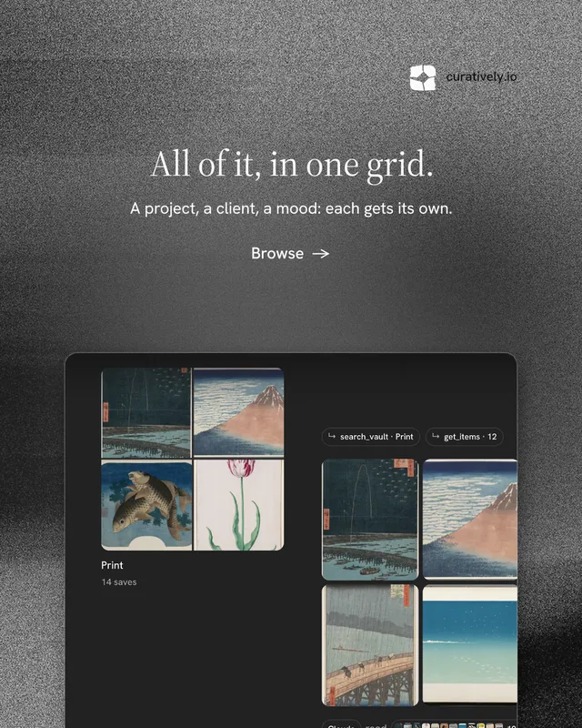Open the blue sea gradient print thumbnail
Image resolution: width=582 pixels, height=728 pixels.
click(x=470, y=644)
